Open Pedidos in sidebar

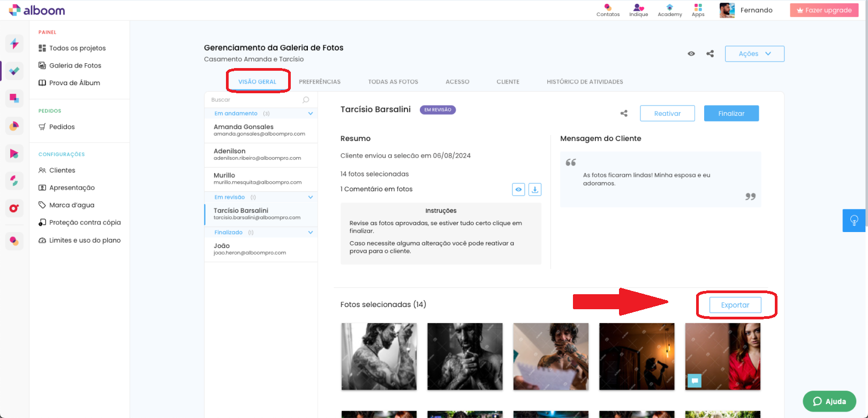point(57,127)
